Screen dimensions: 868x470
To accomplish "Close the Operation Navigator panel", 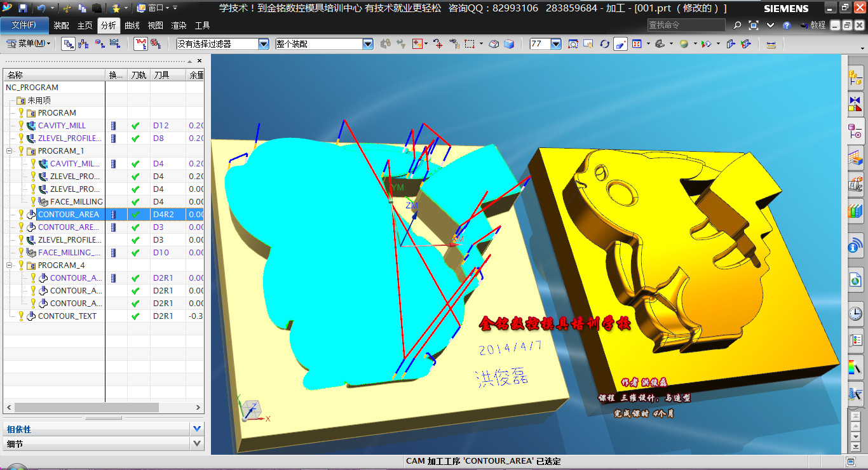I will tap(200, 61).
